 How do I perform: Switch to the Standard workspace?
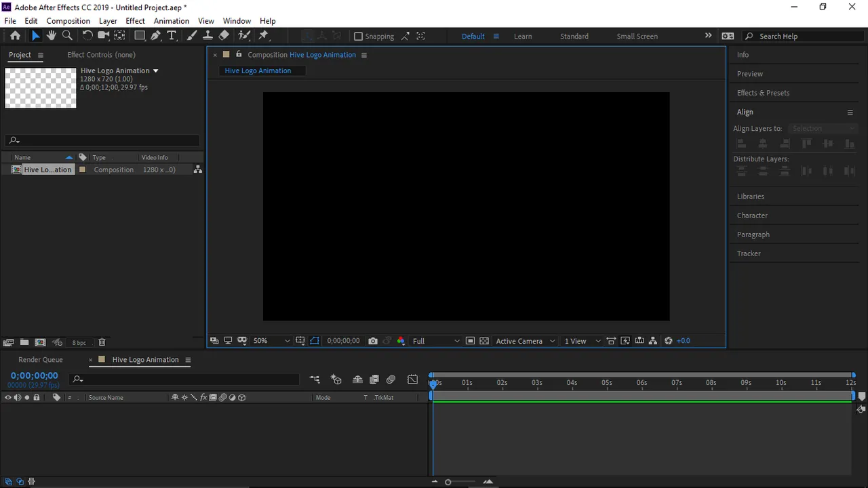click(x=574, y=37)
